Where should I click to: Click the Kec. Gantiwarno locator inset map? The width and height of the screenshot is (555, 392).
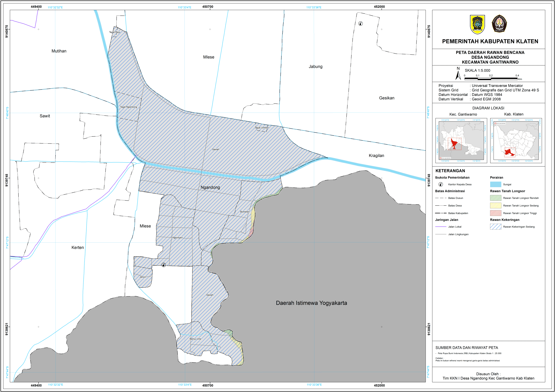coord(461,141)
